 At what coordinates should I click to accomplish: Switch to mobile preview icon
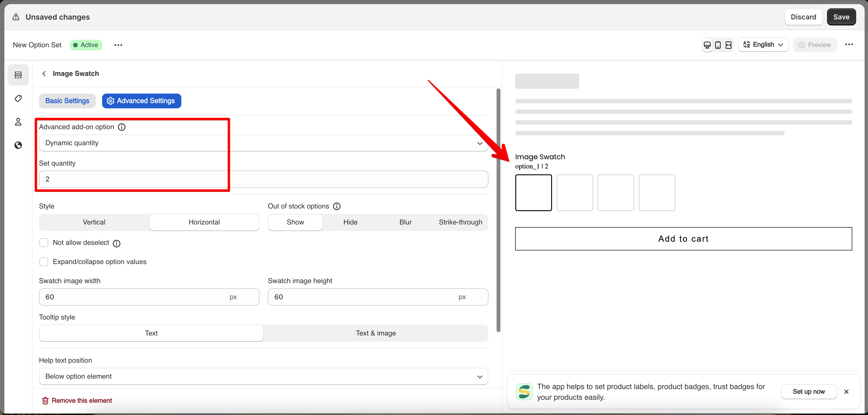tap(718, 45)
